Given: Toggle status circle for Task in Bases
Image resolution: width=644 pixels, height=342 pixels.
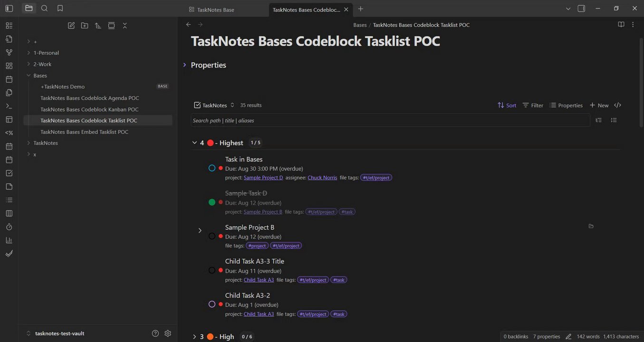Looking at the screenshot, I should (212, 168).
